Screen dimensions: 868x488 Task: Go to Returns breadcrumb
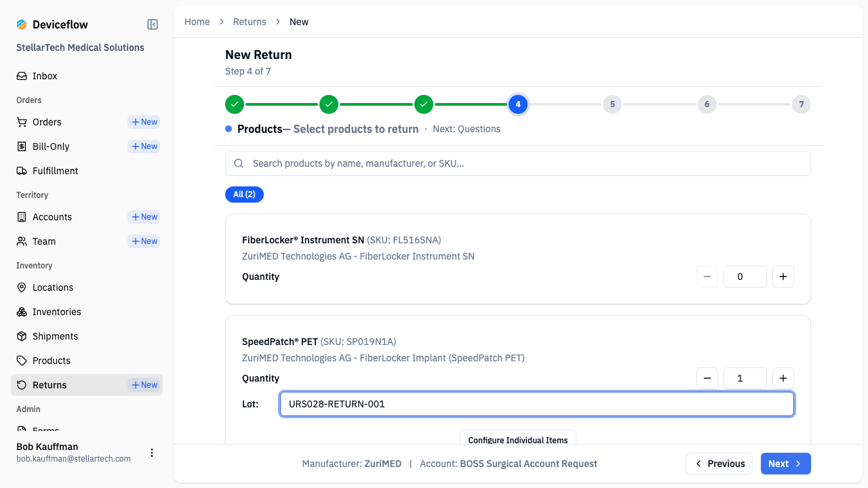(x=250, y=22)
